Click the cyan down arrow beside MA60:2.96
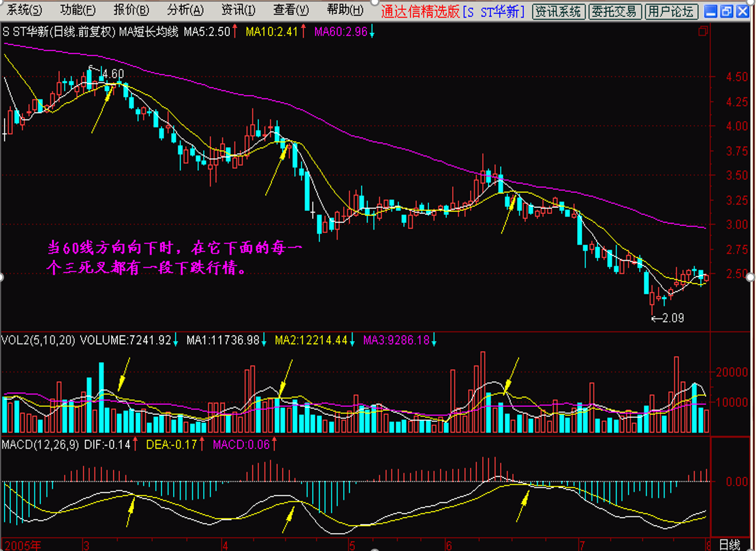This screenshot has height=551, width=756. tap(372, 32)
